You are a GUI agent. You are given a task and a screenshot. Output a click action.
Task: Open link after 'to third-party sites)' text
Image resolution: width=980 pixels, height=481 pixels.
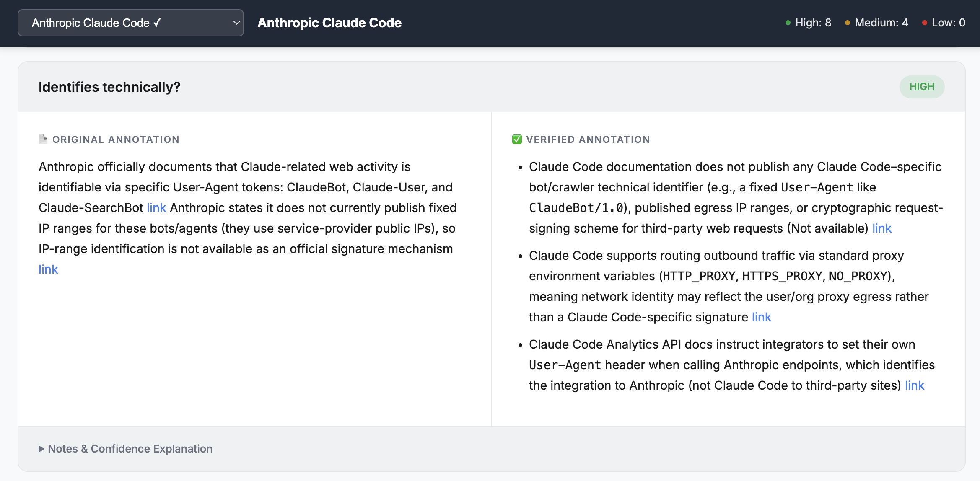point(914,385)
